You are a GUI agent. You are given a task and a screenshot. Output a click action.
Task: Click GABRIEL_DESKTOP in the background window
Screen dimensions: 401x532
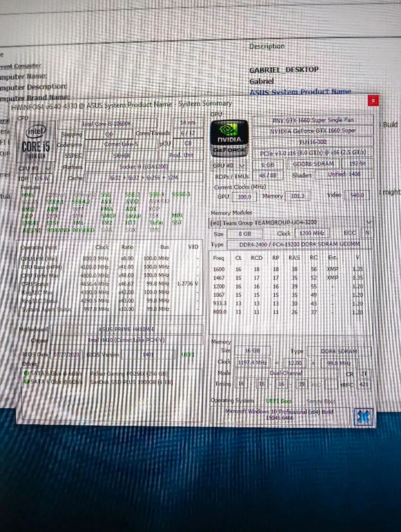[284, 70]
